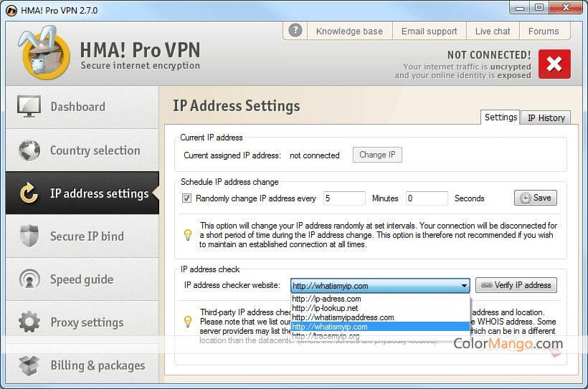The width and height of the screenshot is (588, 389).
Task: Click the Proxy settings gear icon
Action: click(x=29, y=322)
